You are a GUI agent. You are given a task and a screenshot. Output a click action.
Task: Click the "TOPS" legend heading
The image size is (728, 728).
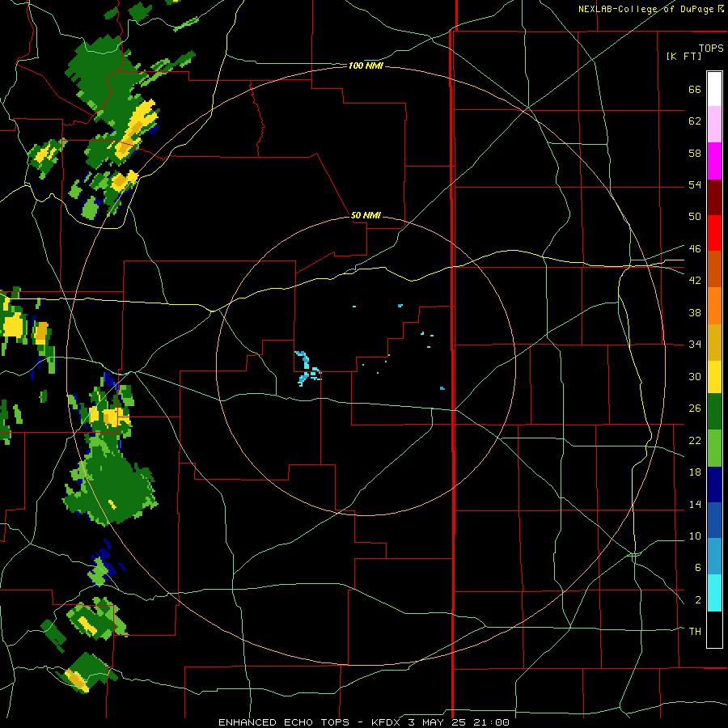pos(711,48)
